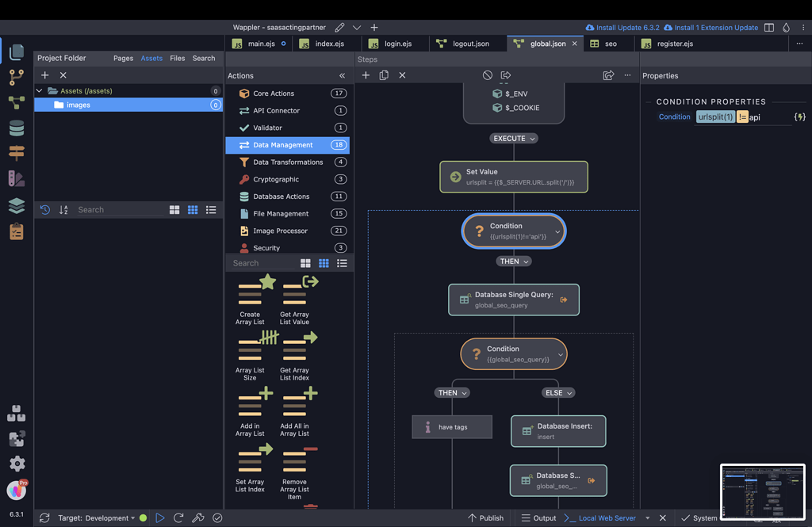
Task: Toggle the split editor layout icon
Action: 768,28
